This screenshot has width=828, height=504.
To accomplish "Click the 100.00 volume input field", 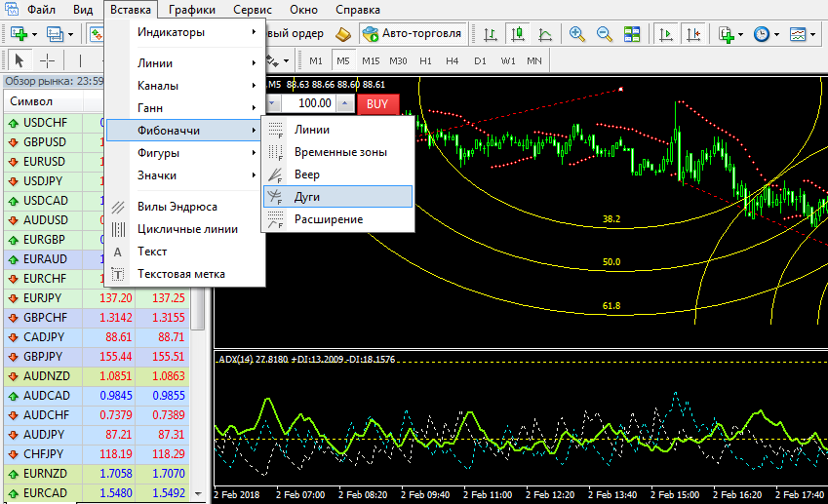I will pos(312,103).
